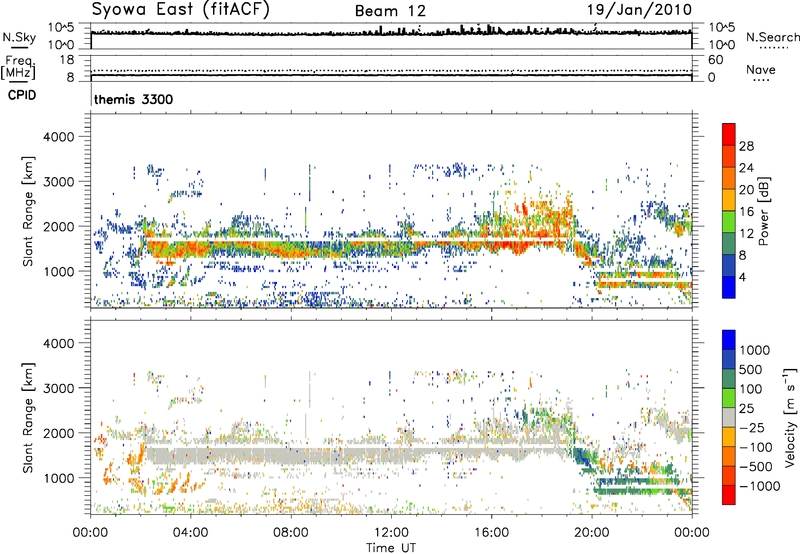Click the '1000' tick on power panel
This screenshot has height=554, width=800.
pos(59,271)
